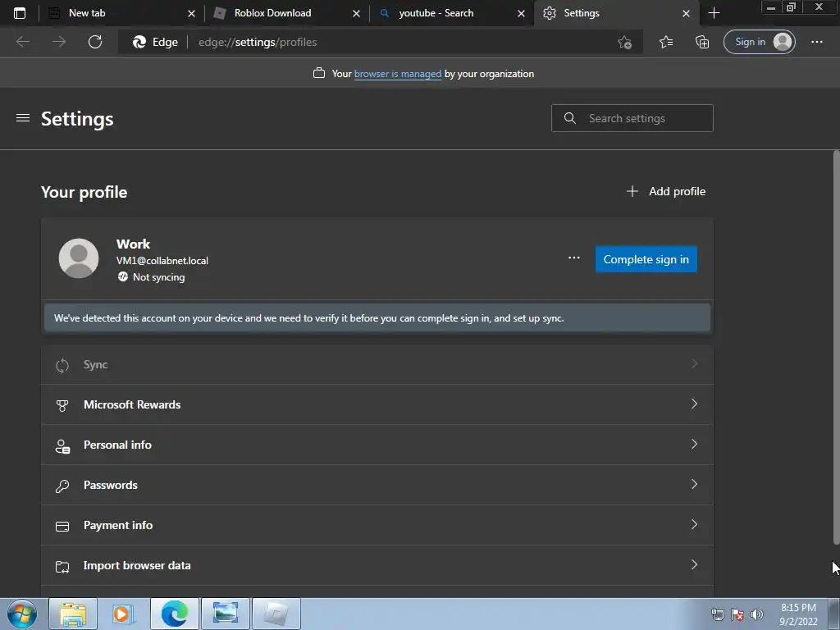This screenshot has height=630, width=840.
Task: Click the Sign in profile button
Action: (x=759, y=42)
